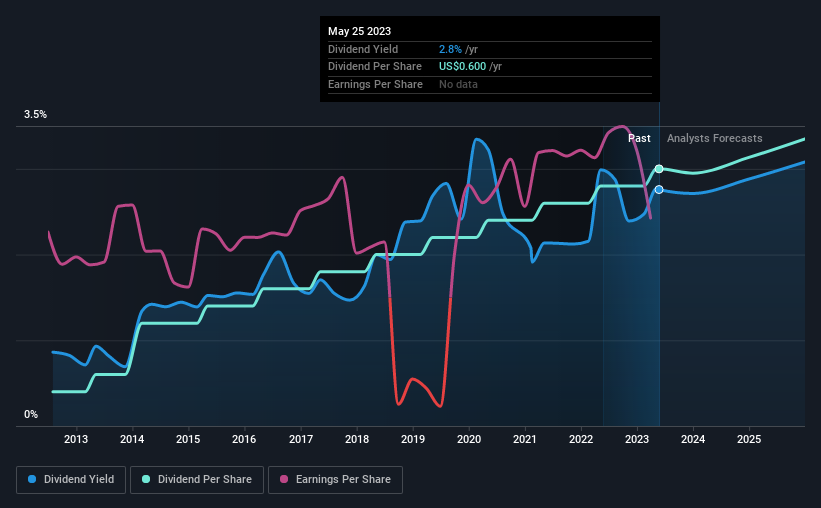
Task: Click the blue Dividend Yield legend dot
Action: pyautogui.click(x=32, y=479)
